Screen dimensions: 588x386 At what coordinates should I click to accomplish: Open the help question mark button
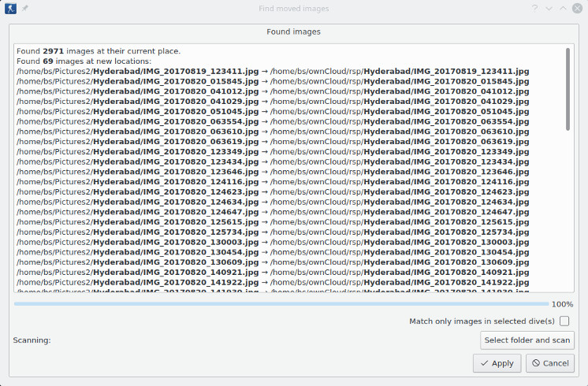coord(534,8)
